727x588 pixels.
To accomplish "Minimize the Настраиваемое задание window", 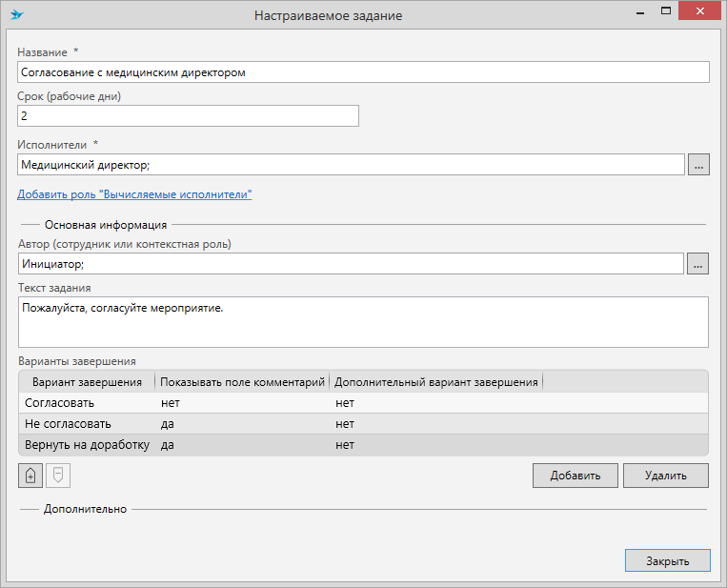I will (640, 12).
